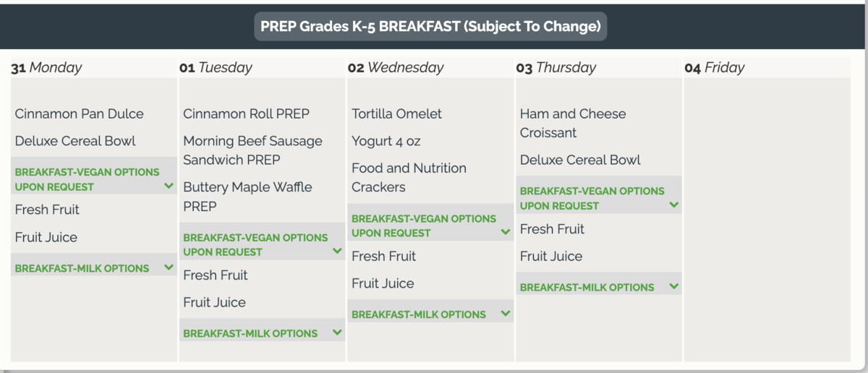This screenshot has width=868, height=373.
Task: Open Yogurt 4 oz menu item
Action: click(x=386, y=141)
